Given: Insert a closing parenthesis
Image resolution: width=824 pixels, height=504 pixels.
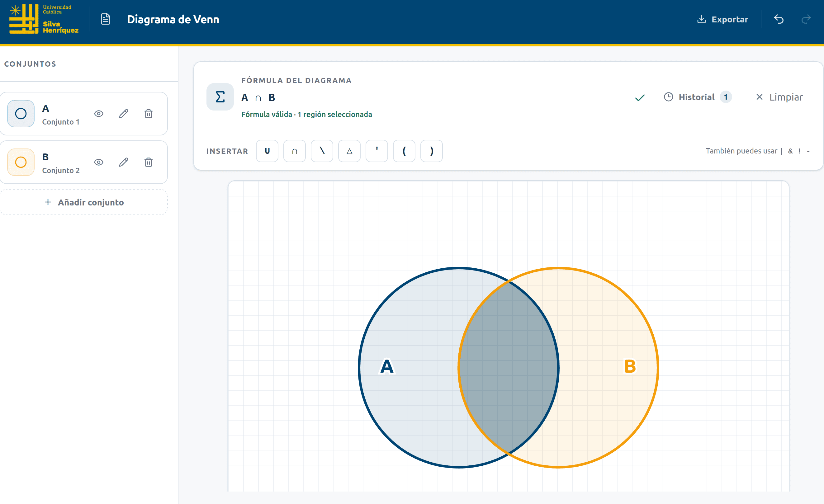Looking at the screenshot, I should 432,151.
